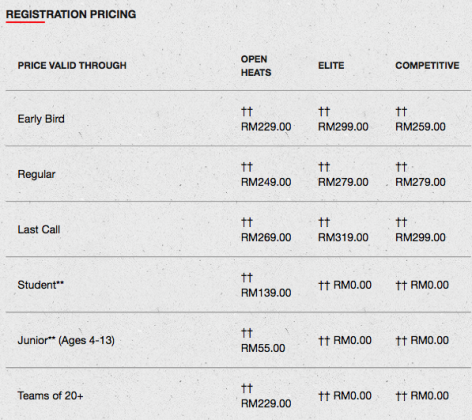The height and width of the screenshot is (420, 472).
Task: Click Early Bird Elite price RM299.00
Action: [343, 127]
